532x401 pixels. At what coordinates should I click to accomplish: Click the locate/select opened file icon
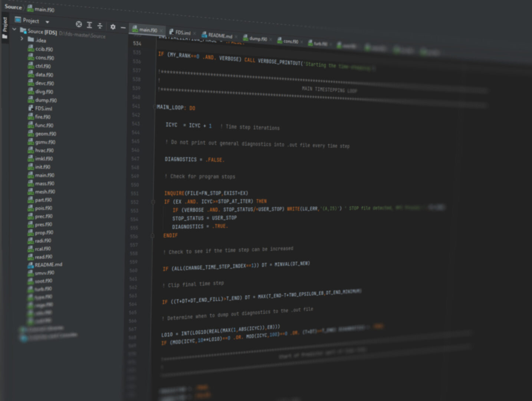tap(79, 24)
